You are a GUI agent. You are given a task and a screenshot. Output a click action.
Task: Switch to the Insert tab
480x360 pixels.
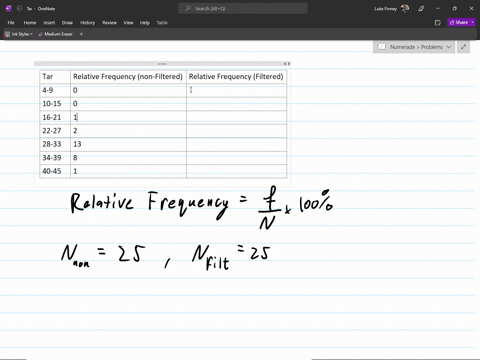[x=49, y=23]
